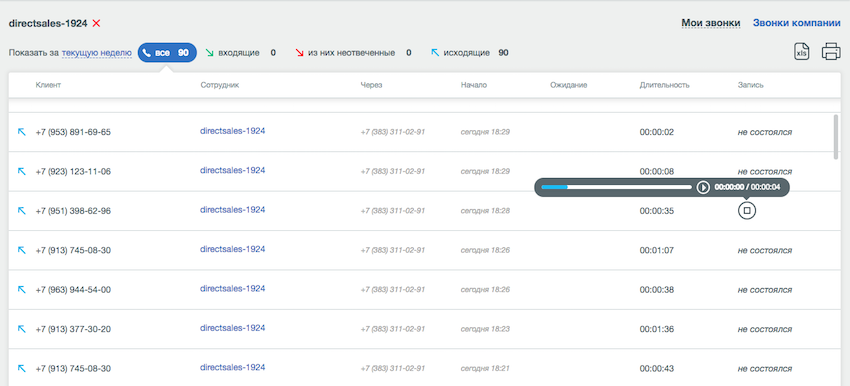850x386 pixels.
Task: Click start time 'сегодня 18:23'
Action: coord(485,329)
